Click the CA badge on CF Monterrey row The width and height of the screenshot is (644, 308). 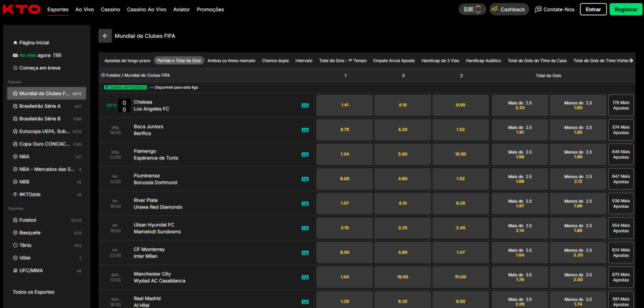click(x=305, y=253)
